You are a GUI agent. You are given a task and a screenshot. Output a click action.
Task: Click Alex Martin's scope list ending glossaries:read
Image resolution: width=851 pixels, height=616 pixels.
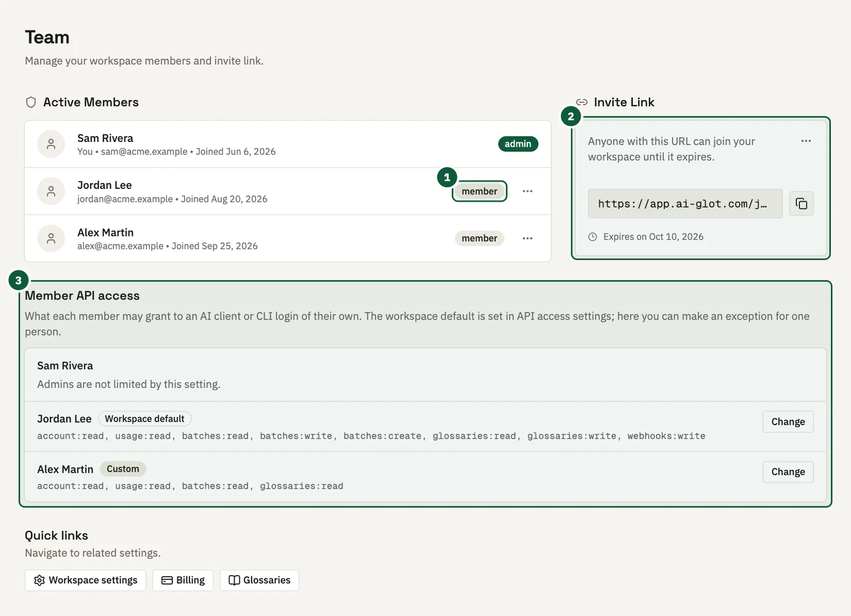[190, 486]
